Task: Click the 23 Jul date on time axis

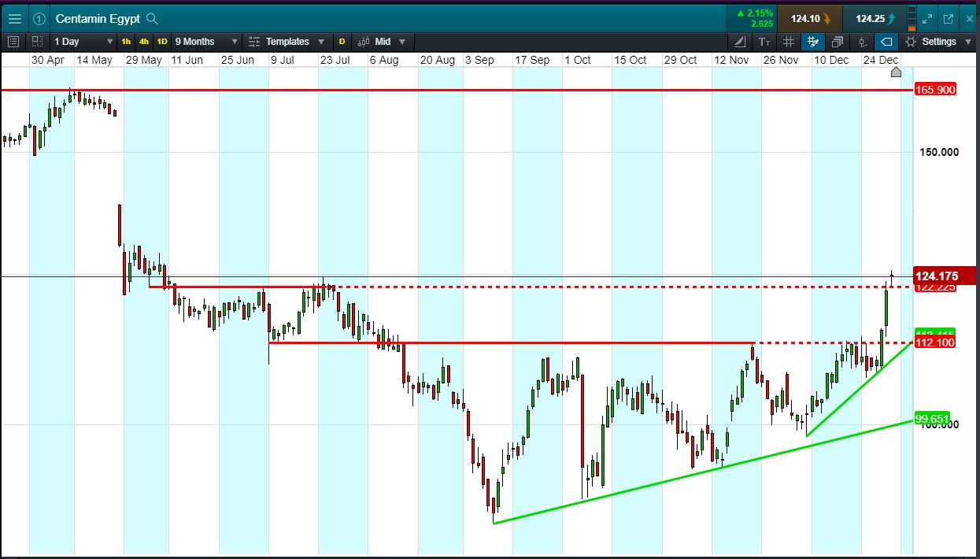Action: click(x=335, y=60)
